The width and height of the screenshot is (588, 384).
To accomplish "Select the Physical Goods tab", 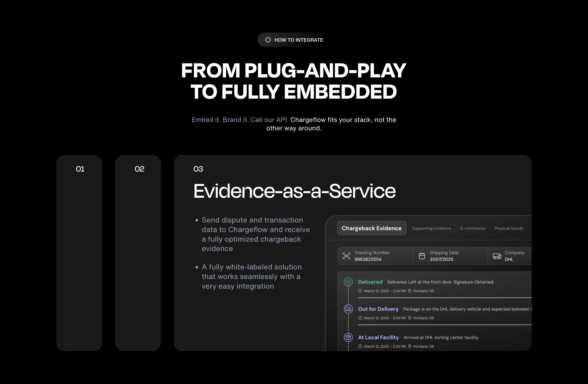I will tap(508, 228).
